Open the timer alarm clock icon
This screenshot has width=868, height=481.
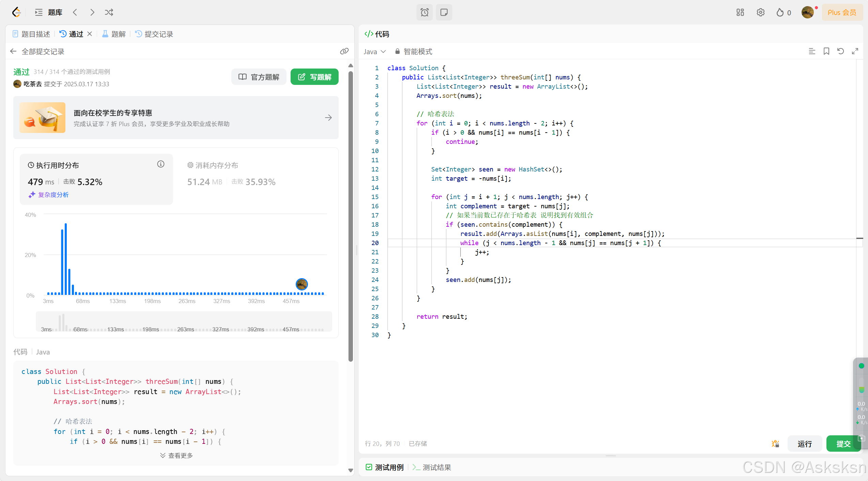(424, 13)
